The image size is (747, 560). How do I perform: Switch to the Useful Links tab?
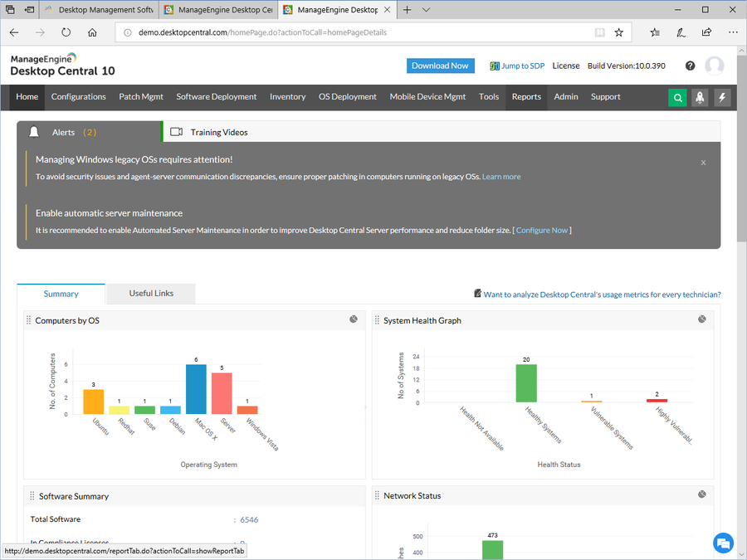click(x=150, y=294)
